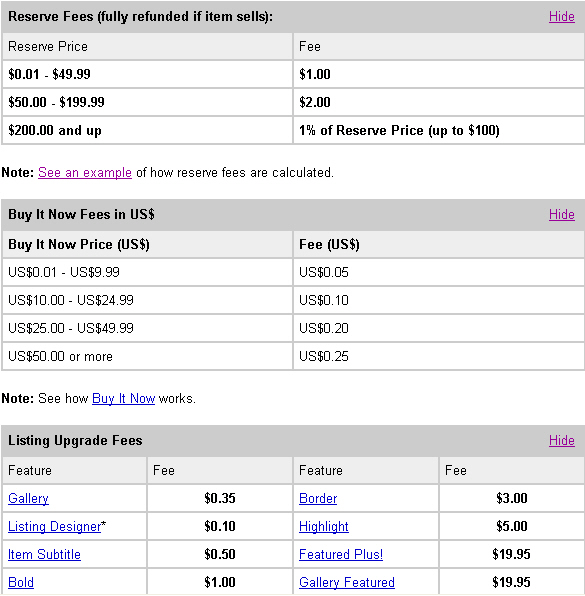585x596 pixels.
Task: Select the US$0.25 fee cell
Action: (439, 357)
